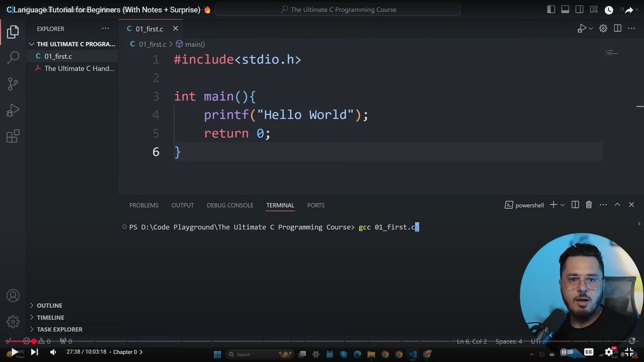Toggle the bottom panel layout icon
The image size is (644, 362).
565,10
